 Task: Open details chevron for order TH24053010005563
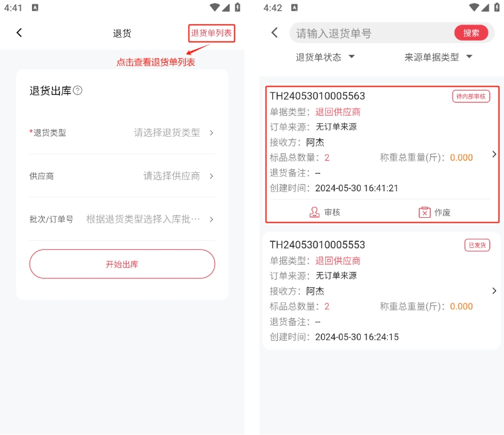pyautogui.click(x=494, y=154)
